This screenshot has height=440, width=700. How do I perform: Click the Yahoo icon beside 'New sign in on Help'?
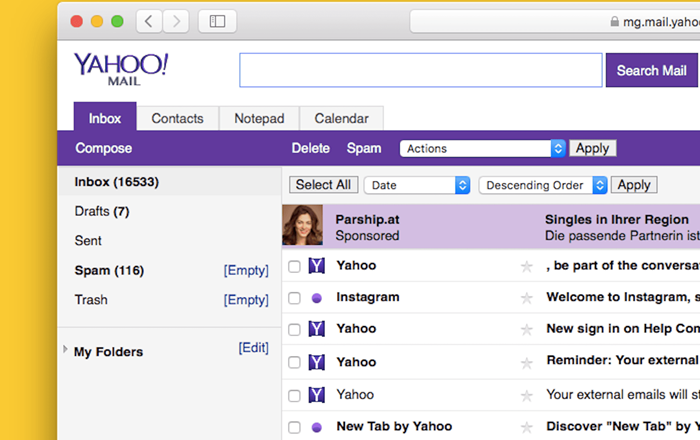pyautogui.click(x=317, y=329)
